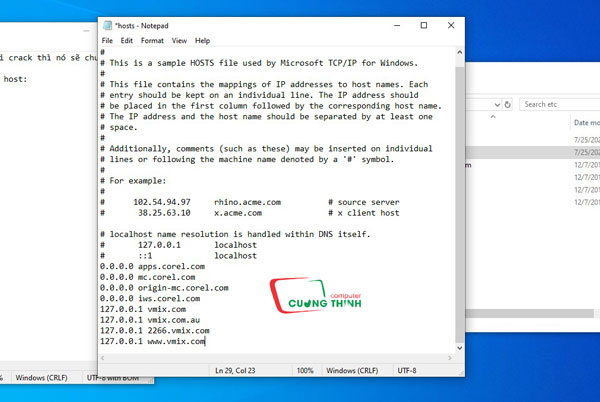Click the line '0.0.0.0 apps.corel.com'
This screenshot has height=402, width=600.
coord(152,266)
